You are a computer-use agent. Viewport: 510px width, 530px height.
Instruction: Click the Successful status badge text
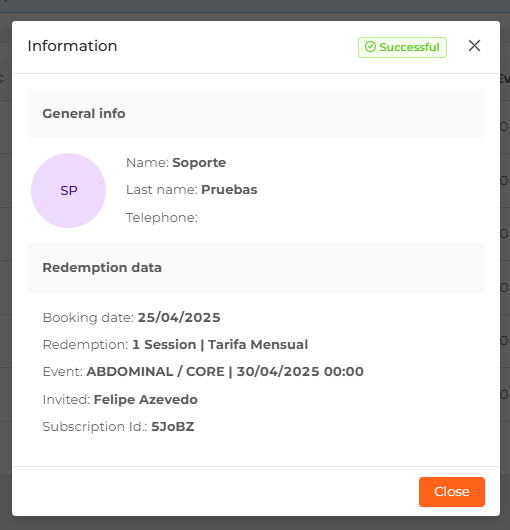click(409, 47)
